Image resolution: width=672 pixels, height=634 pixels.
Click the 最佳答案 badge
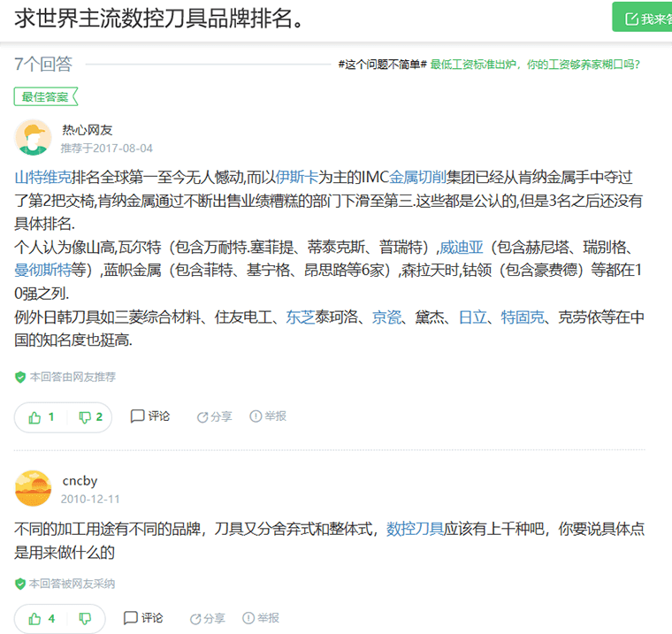click(45, 96)
